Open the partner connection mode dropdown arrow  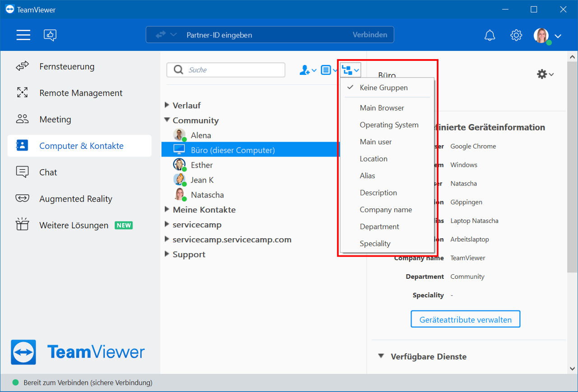(x=173, y=35)
